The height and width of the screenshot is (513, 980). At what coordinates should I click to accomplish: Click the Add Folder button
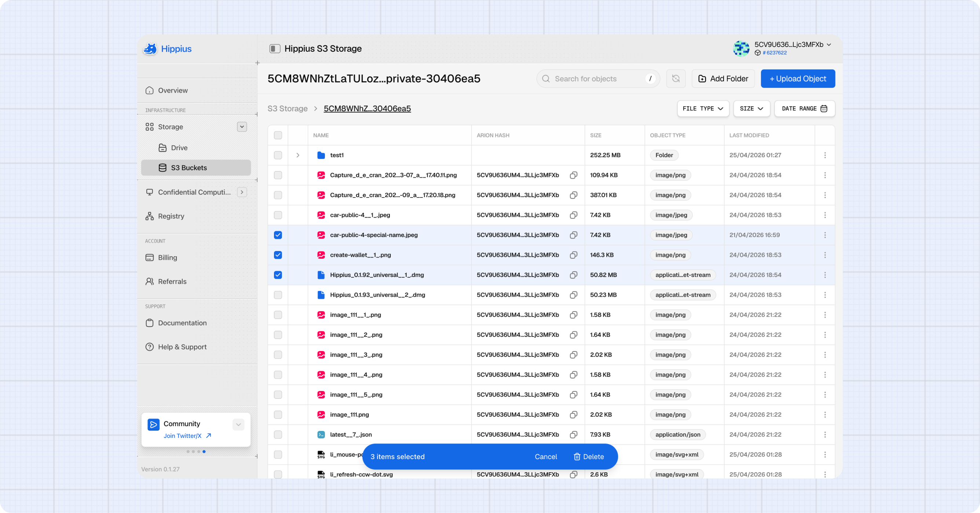pos(723,79)
